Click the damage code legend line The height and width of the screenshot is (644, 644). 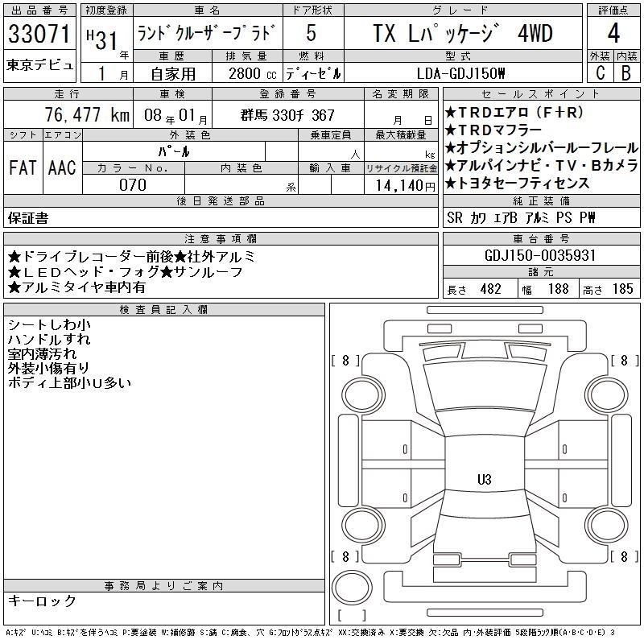coord(311,633)
